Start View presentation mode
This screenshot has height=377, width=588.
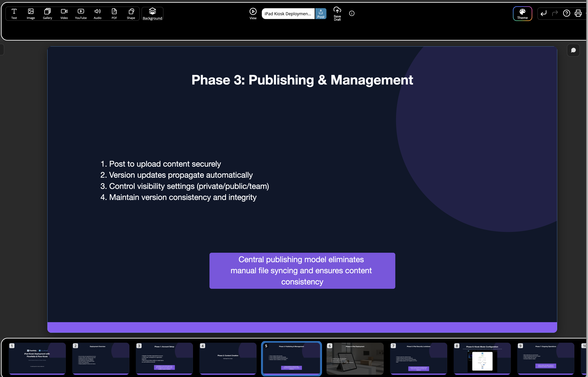tap(253, 14)
